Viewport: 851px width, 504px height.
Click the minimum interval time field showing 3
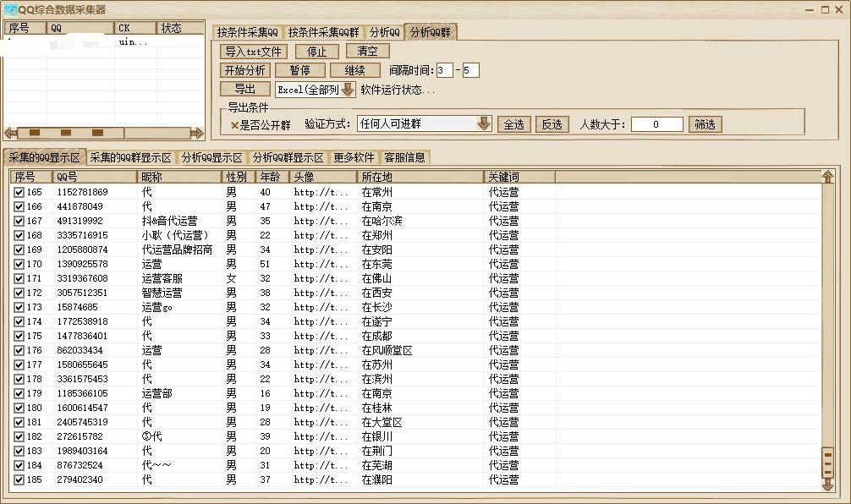point(444,70)
